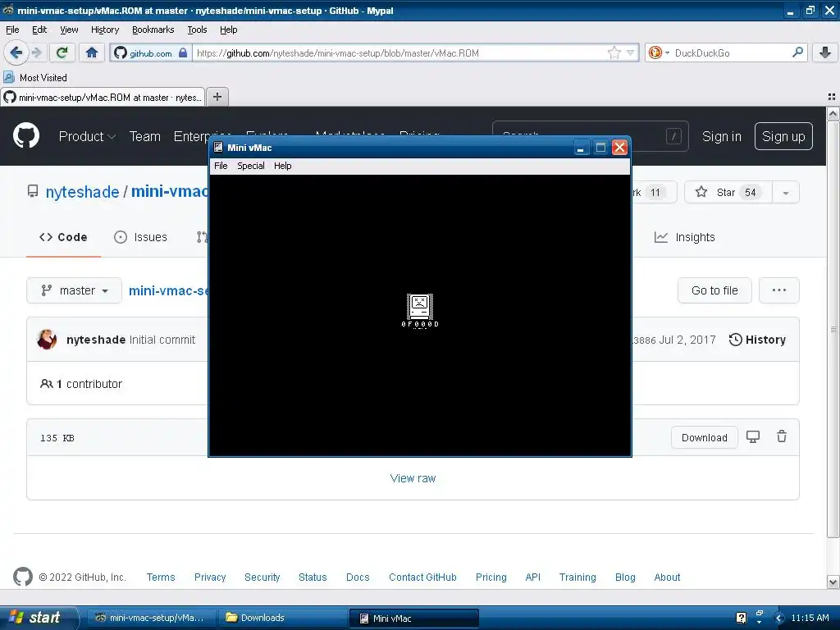Open the Status footer link

(x=313, y=577)
